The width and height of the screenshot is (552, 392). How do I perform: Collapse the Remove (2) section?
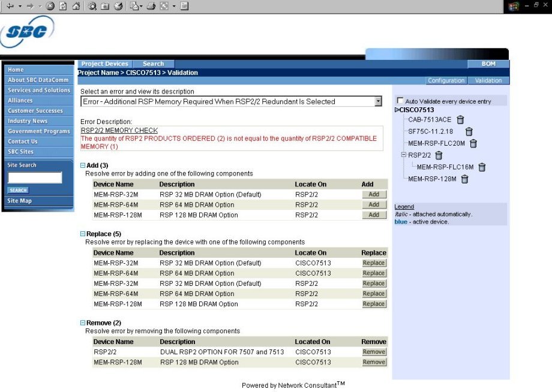[83, 323]
